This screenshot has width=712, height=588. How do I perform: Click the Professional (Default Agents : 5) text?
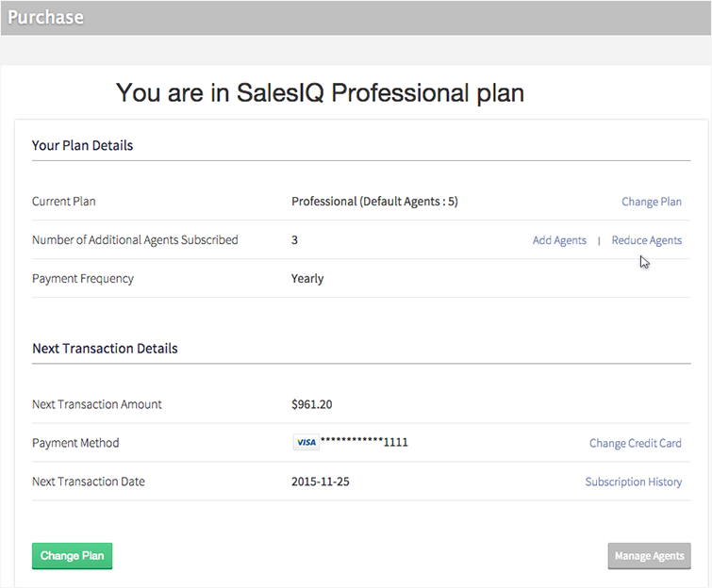click(374, 202)
